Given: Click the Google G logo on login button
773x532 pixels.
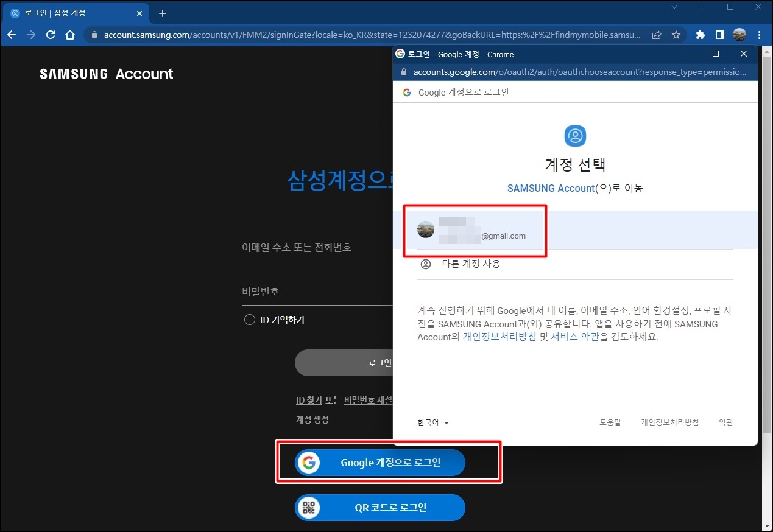Looking at the screenshot, I should [309, 463].
